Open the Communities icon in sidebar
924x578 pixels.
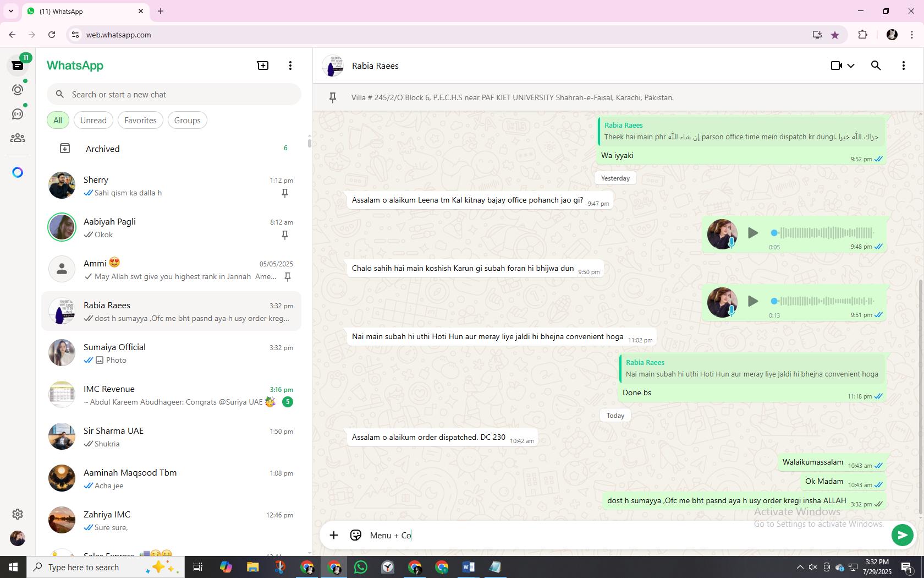coord(18,138)
